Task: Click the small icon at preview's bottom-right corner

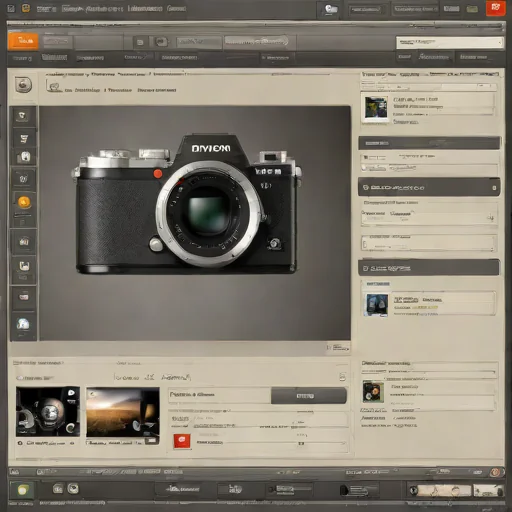Action: pyautogui.click(x=338, y=348)
